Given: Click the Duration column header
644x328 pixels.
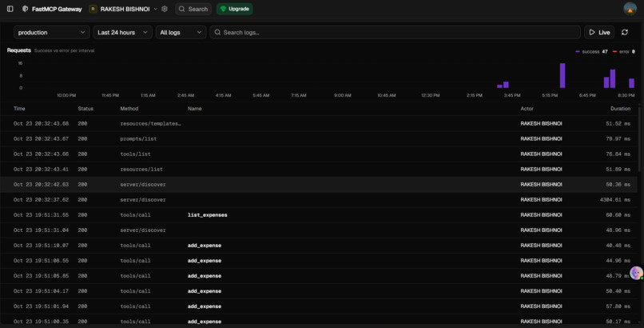Looking at the screenshot, I should (x=620, y=109).
